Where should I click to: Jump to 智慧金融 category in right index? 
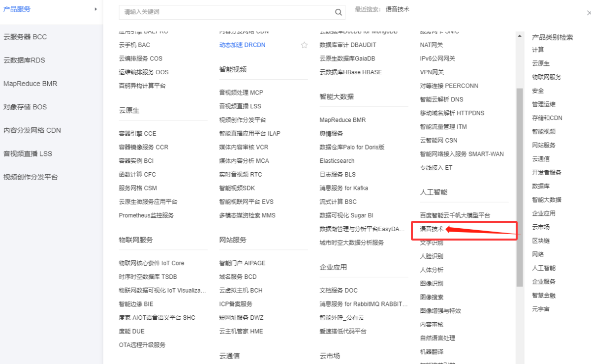click(544, 296)
